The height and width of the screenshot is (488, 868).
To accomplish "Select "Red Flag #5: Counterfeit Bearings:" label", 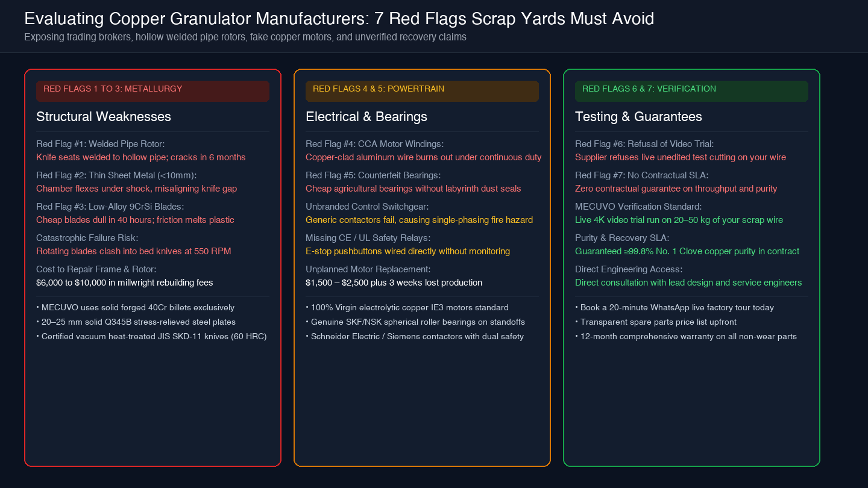I will (x=373, y=175).
